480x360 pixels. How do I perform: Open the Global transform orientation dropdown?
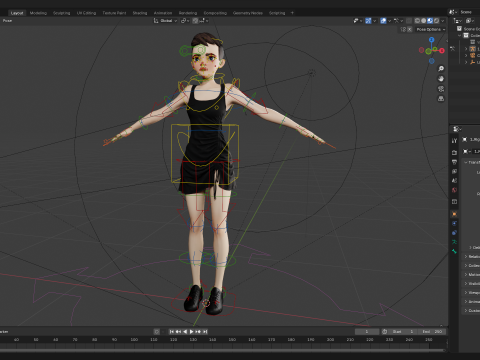165,21
